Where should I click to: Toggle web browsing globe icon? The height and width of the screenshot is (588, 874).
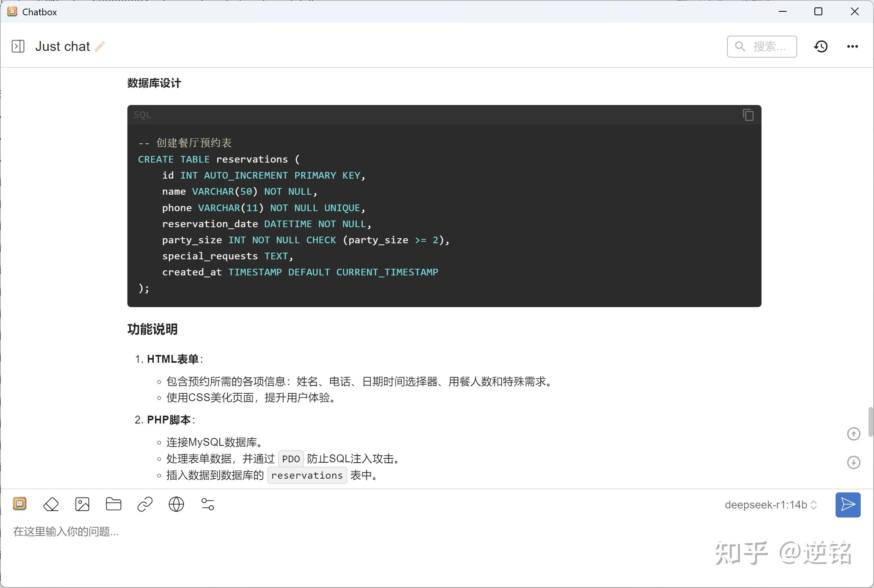176,504
